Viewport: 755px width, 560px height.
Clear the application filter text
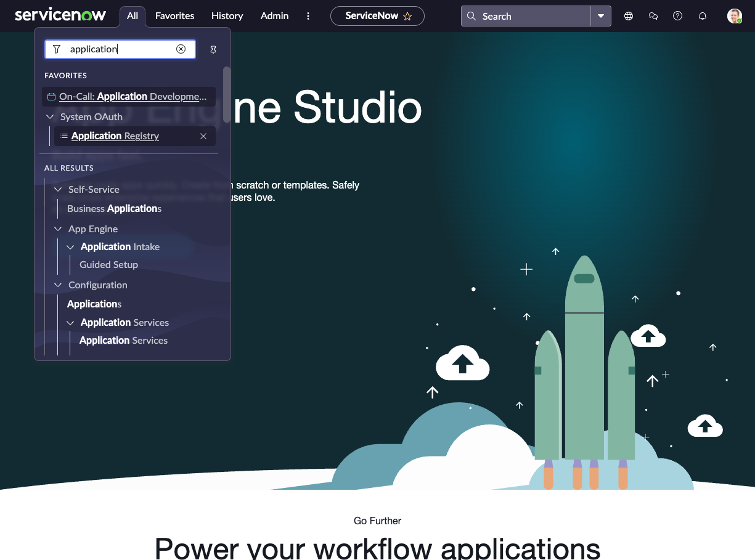point(181,49)
